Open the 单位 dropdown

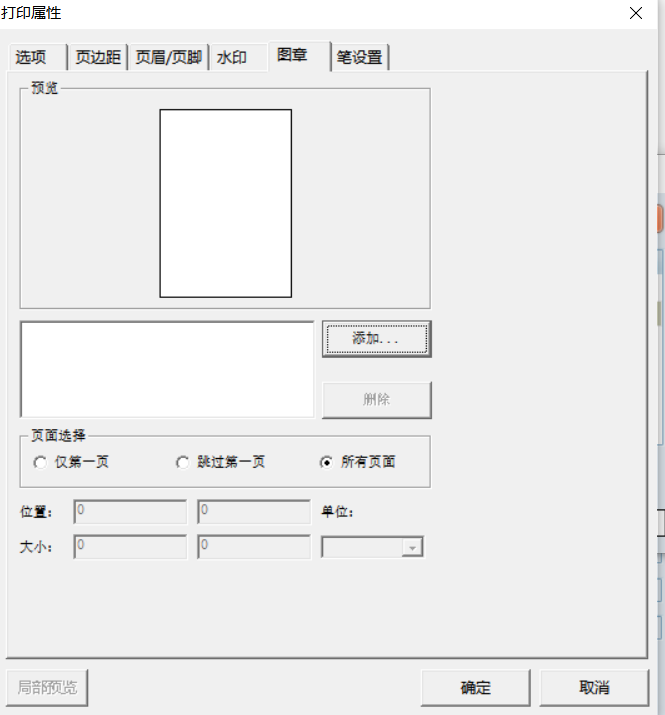(x=372, y=547)
